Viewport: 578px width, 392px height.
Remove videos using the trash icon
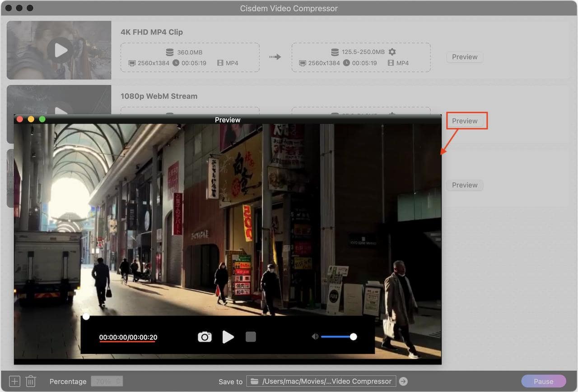tap(30, 381)
